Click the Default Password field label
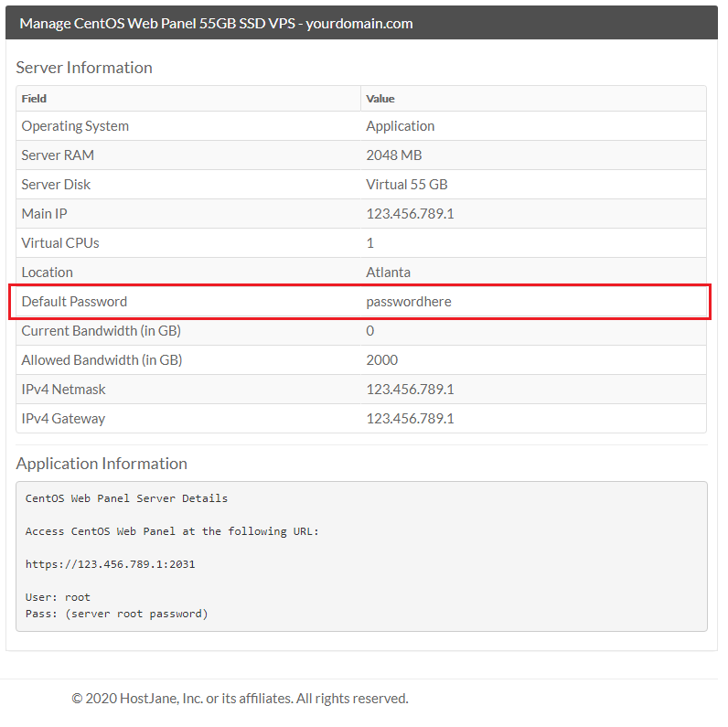The image size is (728, 727). click(74, 302)
